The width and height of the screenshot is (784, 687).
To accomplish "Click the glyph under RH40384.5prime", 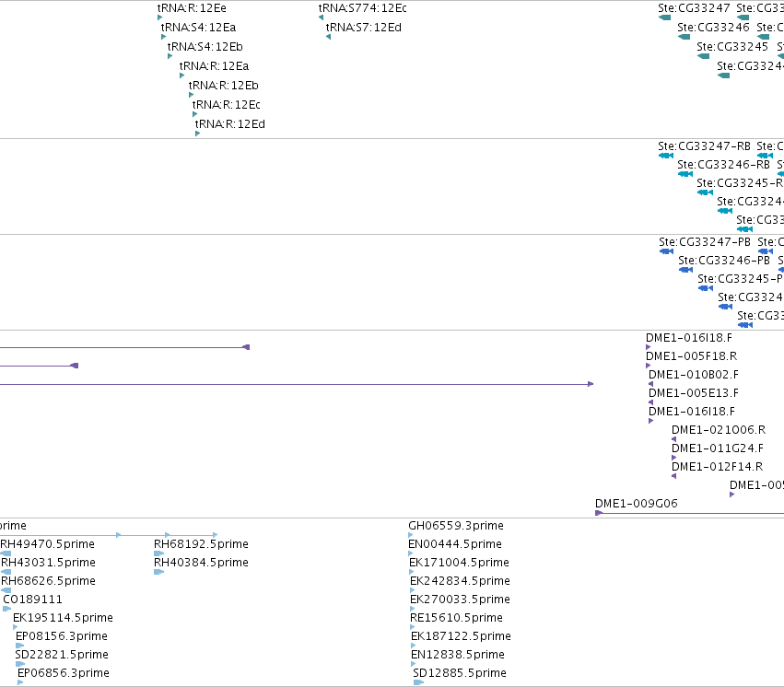I will coord(159,572).
